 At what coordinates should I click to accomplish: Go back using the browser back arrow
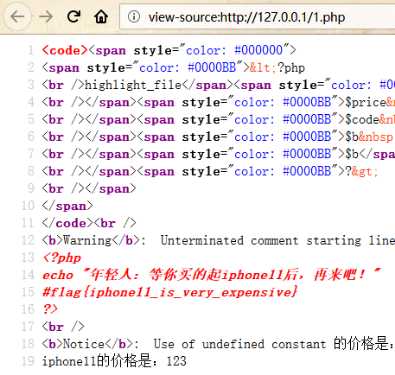coord(17,16)
